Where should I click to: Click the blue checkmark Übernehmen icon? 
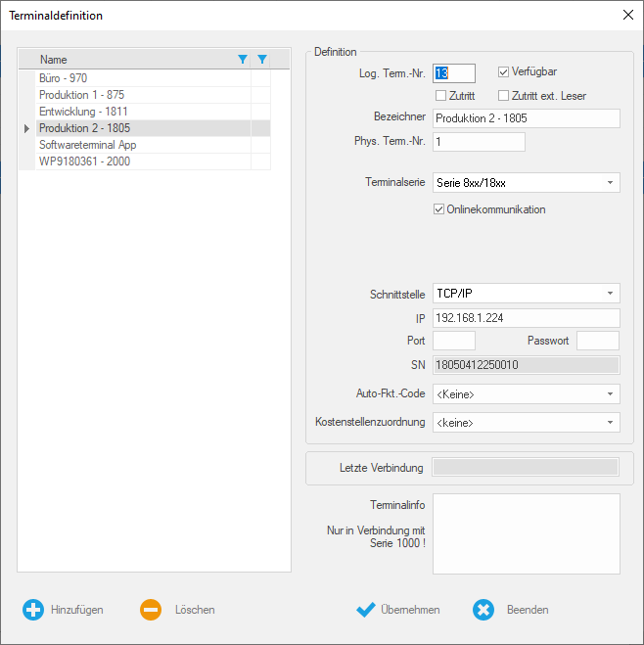point(366,610)
